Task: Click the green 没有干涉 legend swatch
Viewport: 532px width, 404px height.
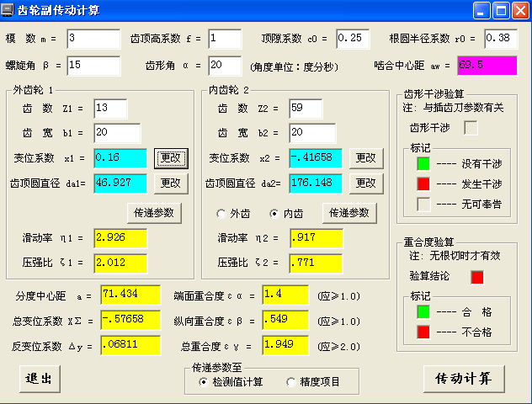Action: click(x=423, y=164)
